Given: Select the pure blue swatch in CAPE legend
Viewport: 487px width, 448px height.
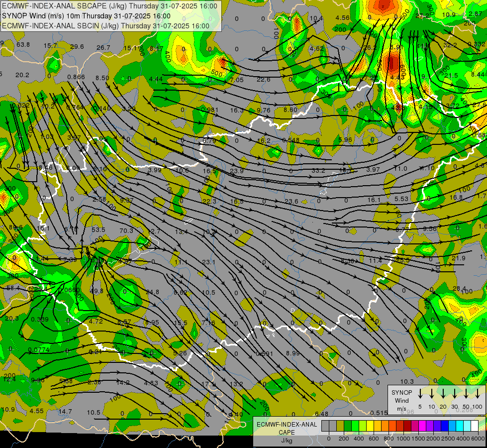Looking at the screenshot, I should pyautogui.click(x=445, y=426).
